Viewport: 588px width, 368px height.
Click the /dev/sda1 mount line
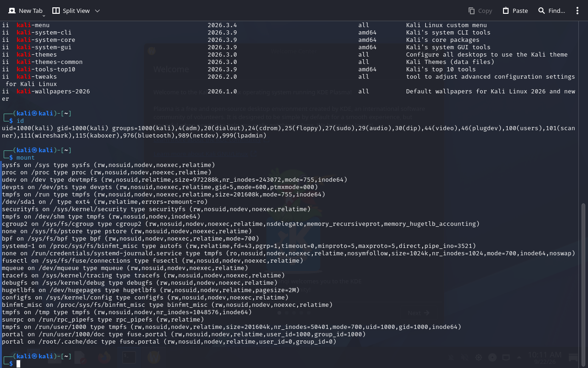click(105, 202)
